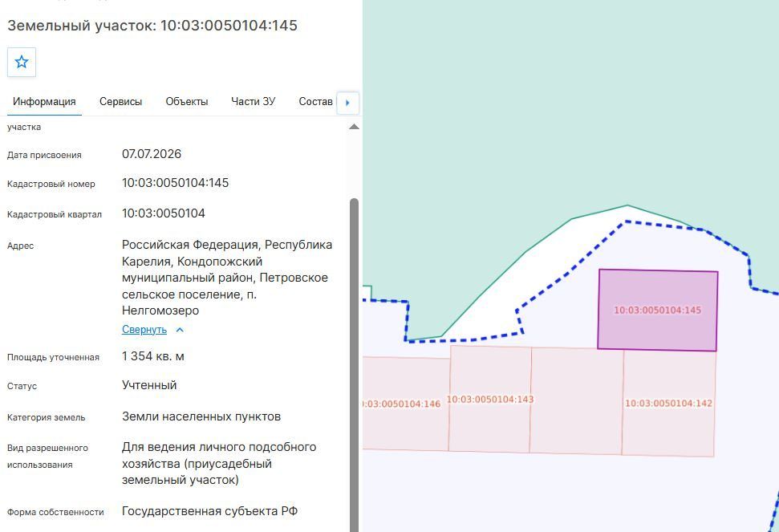The width and height of the screenshot is (779, 532).
Task: Select parcel ending :146 on the map
Action: pyautogui.click(x=406, y=404)
